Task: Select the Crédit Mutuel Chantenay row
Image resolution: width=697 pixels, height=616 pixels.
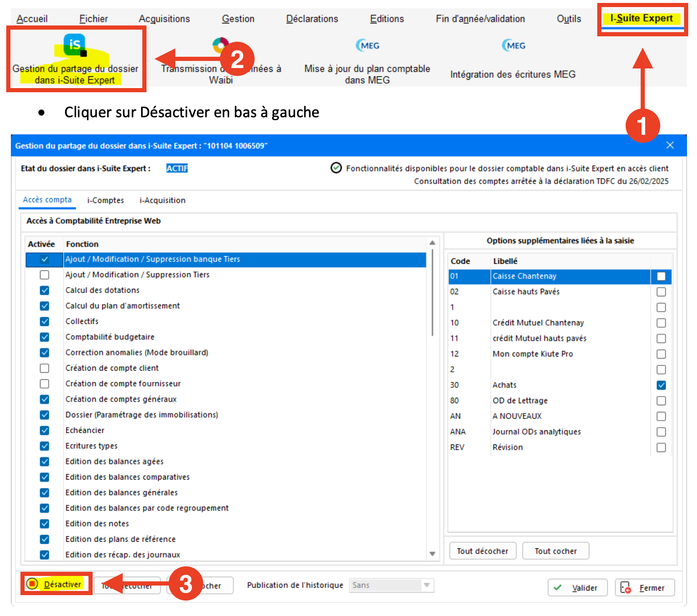Action: (x=560, y=323)
